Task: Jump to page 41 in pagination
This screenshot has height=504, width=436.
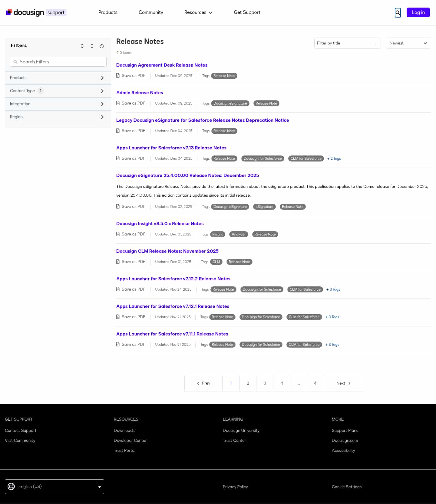Action: (x=315, y=383)
